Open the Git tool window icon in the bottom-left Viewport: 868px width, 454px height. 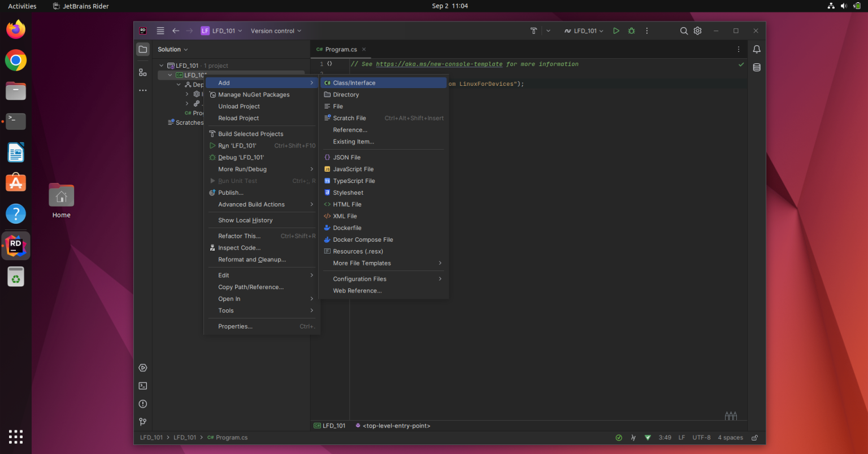(x=142, y=421)
